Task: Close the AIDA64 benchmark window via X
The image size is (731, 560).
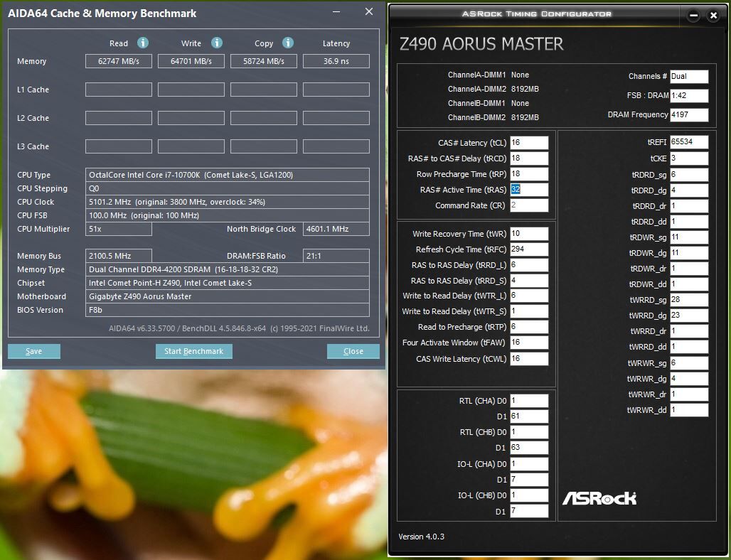Action: [x=369, y=11]
